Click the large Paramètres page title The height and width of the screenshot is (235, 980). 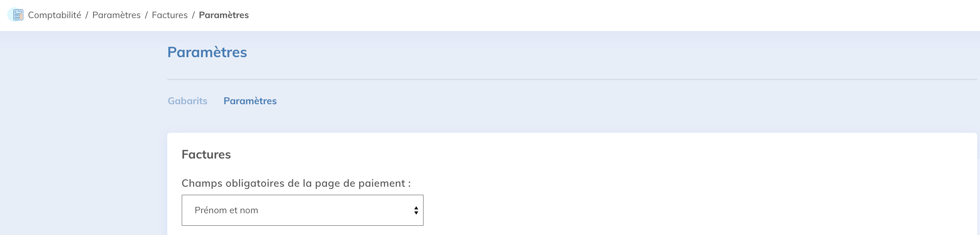(x=207, y=52)
